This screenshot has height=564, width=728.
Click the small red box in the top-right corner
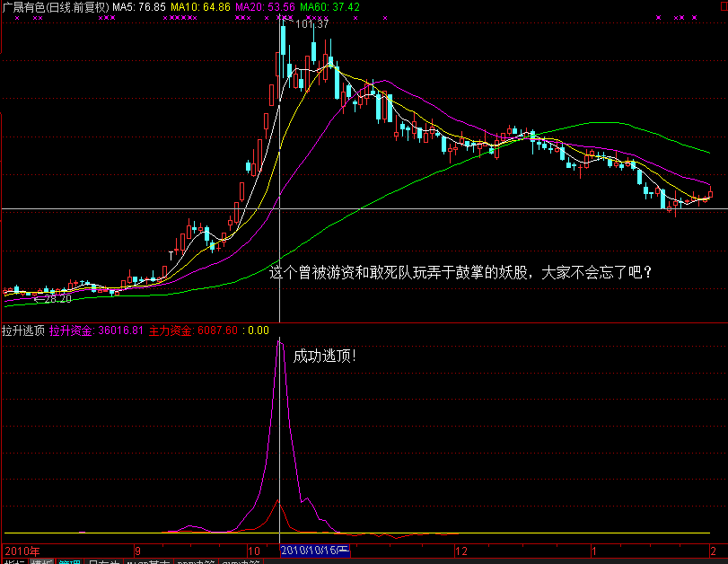click(724, 7)
